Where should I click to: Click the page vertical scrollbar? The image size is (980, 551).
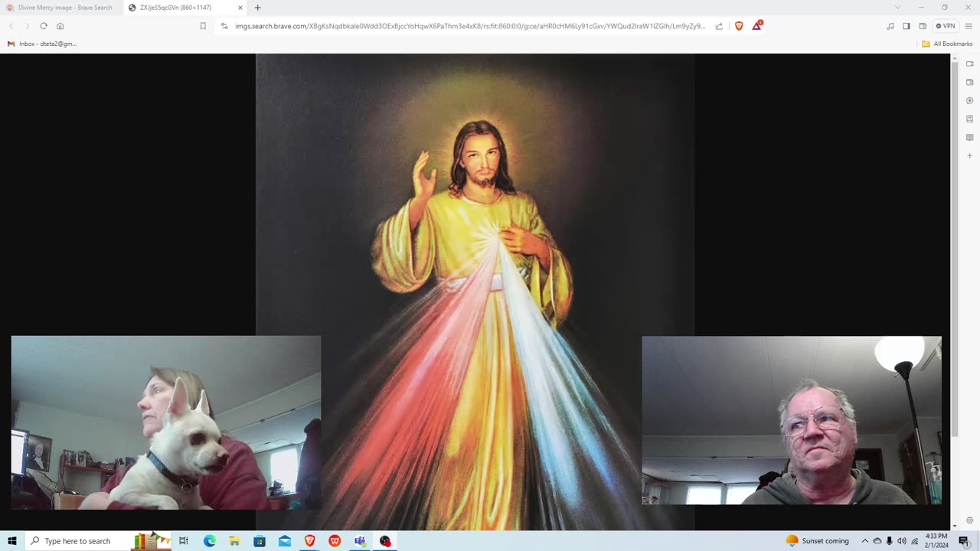click(x=954, y=249)
